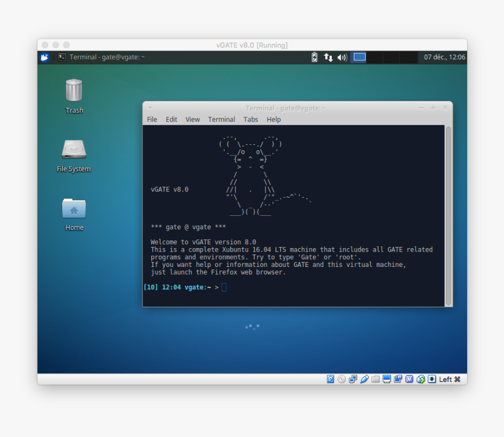Click the terminal vertical scrollbar
The width and height of the screenshot is (504, 437).
448,216
